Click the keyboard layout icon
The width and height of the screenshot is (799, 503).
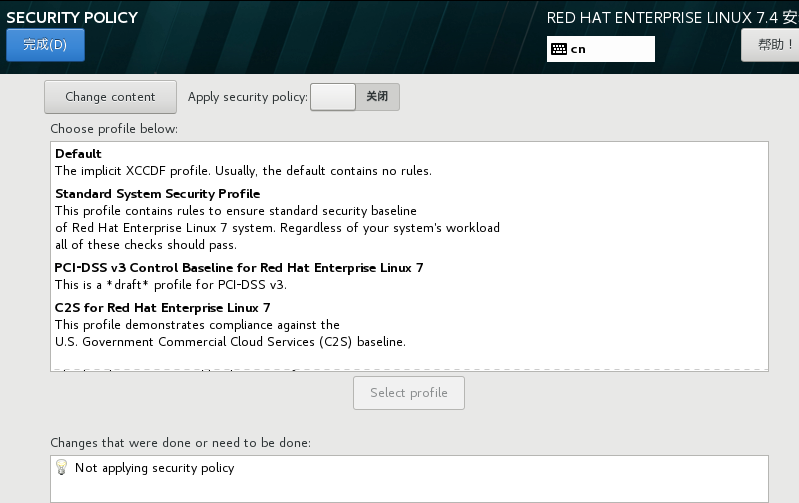coord(559,49)
